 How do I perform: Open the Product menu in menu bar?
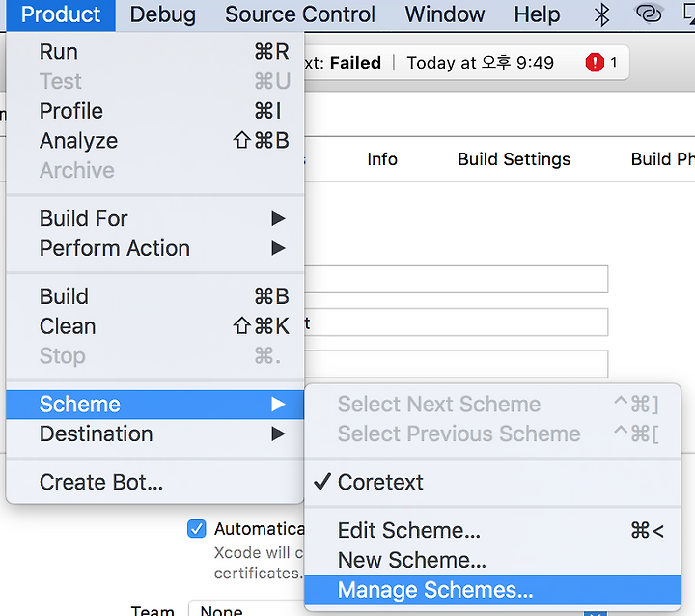[x=61, y=14]
